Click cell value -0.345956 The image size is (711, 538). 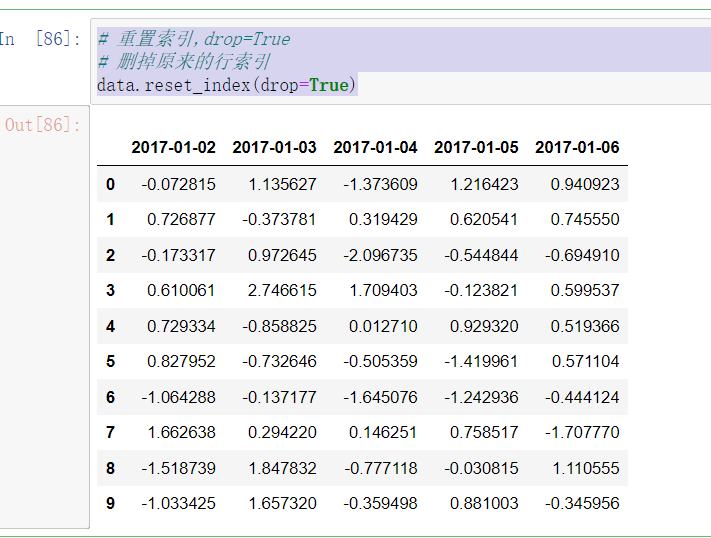(x=582, y=504)
